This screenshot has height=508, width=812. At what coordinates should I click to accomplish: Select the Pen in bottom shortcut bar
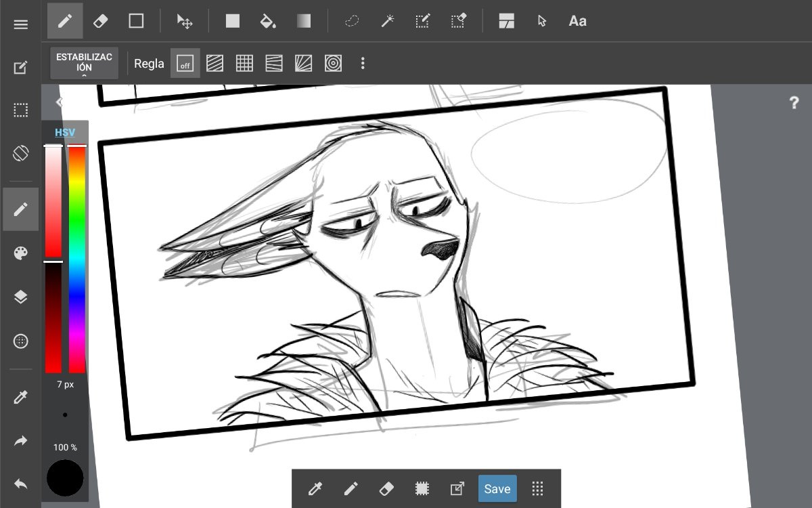coord(351,488)
